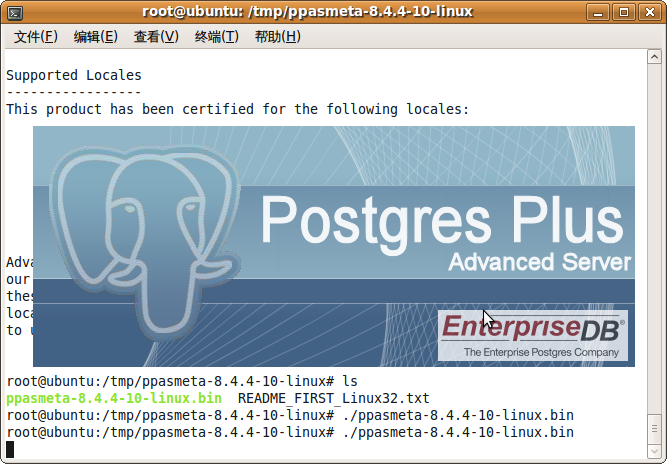
Task: Click the scrollbar down arrow
Action: click(654, 451)
